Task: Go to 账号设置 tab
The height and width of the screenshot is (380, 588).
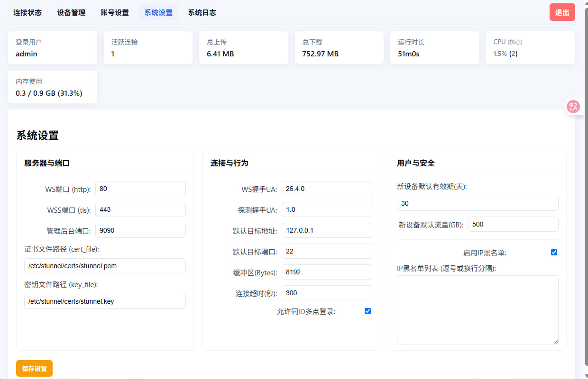Action: (x=115, y=13)
